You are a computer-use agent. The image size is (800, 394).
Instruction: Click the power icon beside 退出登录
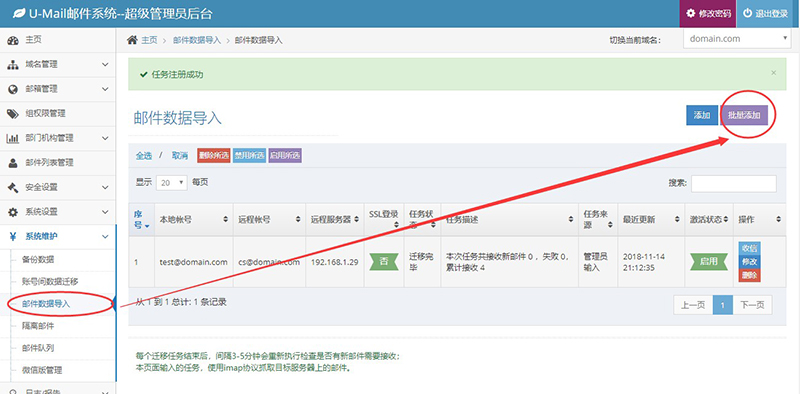point(747,13)
